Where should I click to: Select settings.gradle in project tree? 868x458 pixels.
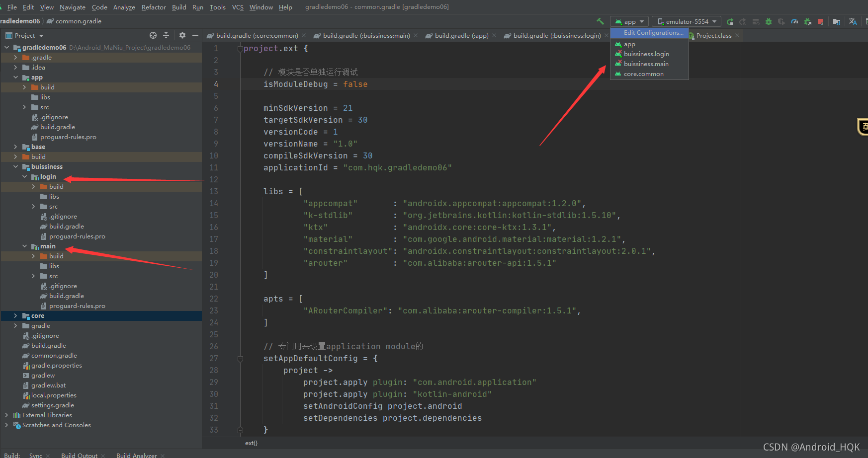(52, 405)
